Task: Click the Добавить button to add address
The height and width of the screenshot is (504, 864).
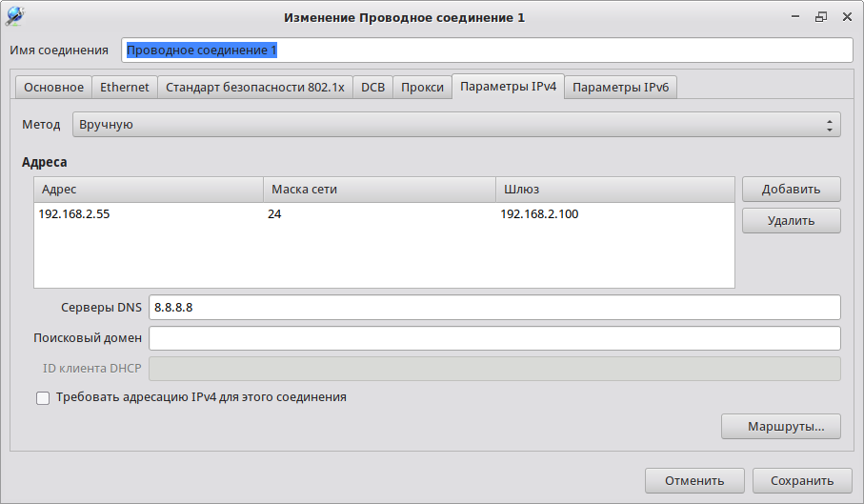Action: [791, 189]
